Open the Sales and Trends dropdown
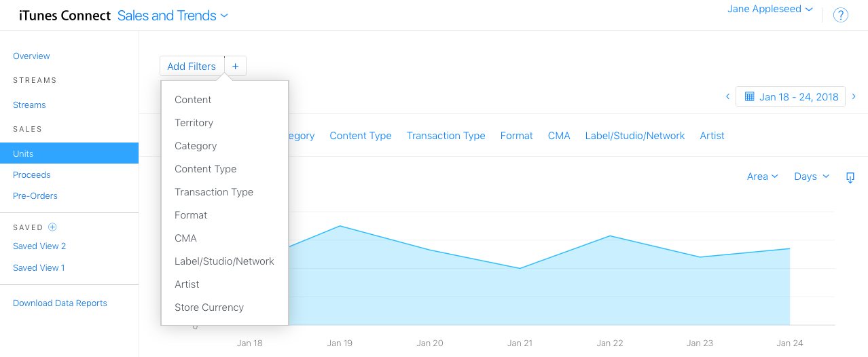The image size is (868, 357). point(173,16)
